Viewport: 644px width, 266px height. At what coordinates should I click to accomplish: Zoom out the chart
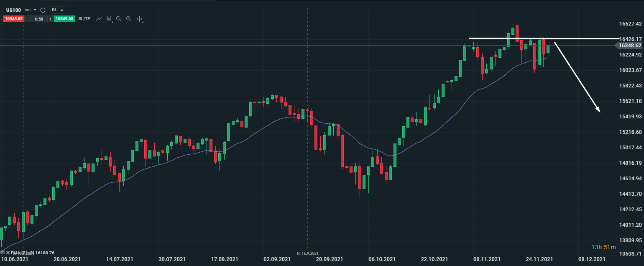[x=119, y=19]
